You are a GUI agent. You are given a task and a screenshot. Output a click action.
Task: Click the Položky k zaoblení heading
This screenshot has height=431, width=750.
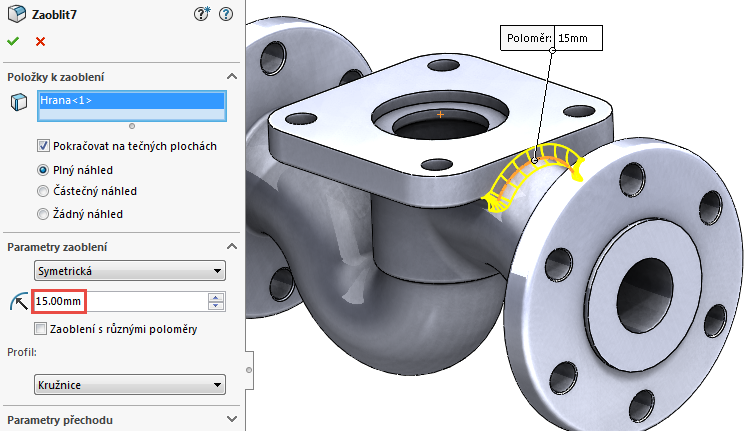[x=55, y=77]
